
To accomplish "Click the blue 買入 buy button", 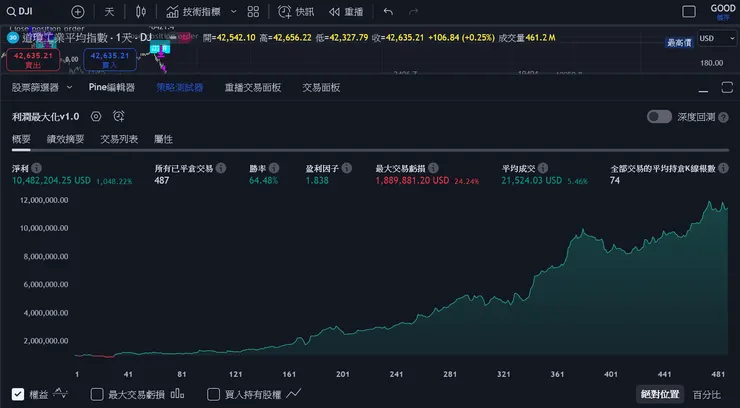I will tap(110, 60).
